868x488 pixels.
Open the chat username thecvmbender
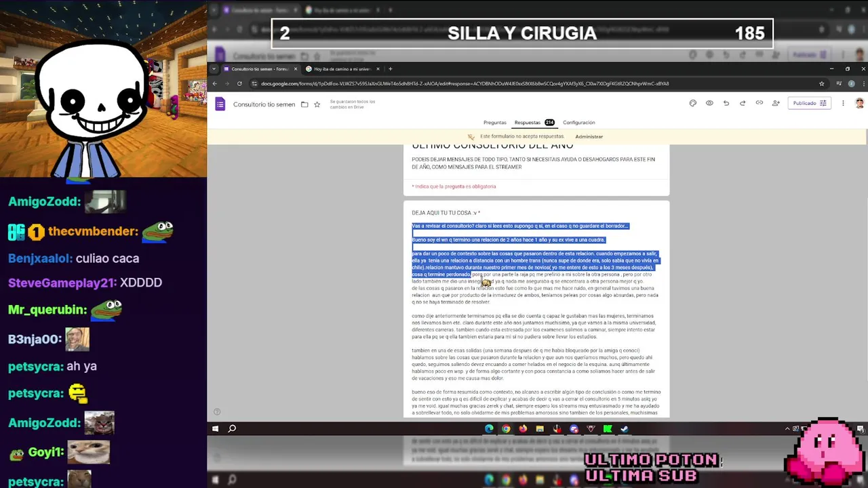pos(93,231)
